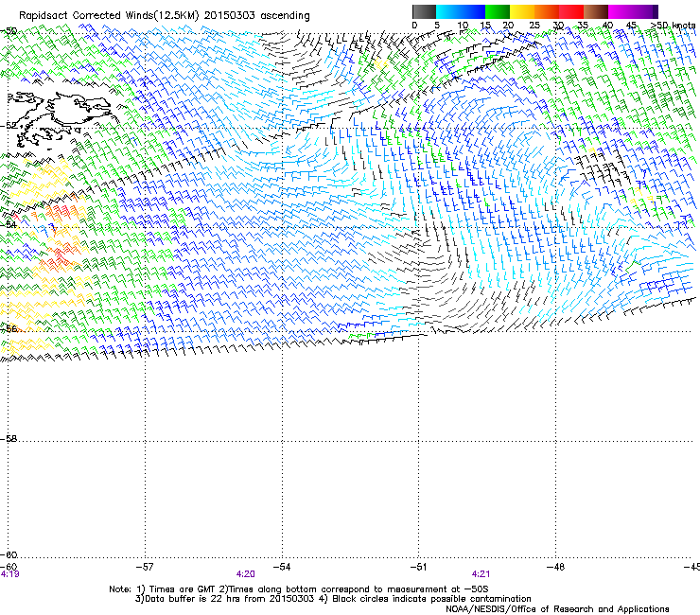Click the -48 longitude axis label

[x=556, y=567]
